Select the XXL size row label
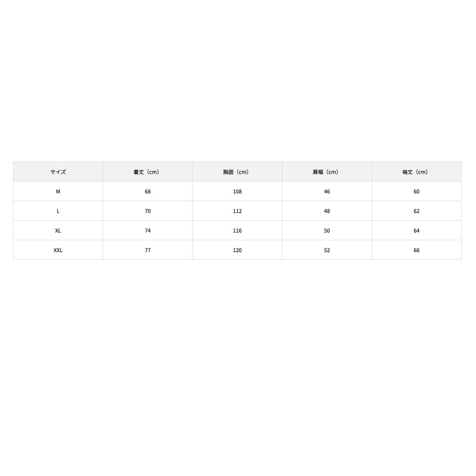 pos(58,250)
